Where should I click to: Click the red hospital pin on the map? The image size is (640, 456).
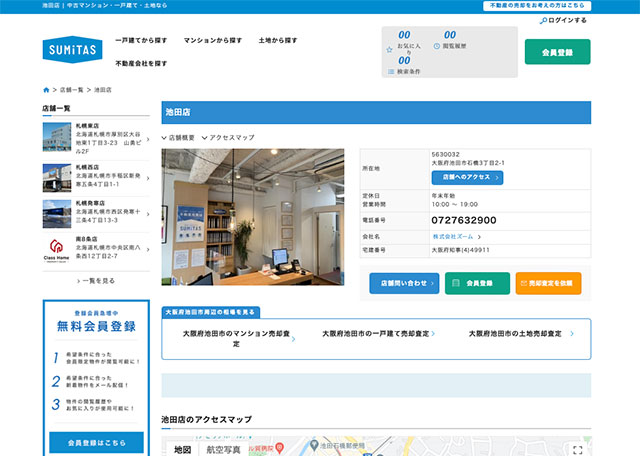(280, 447)
